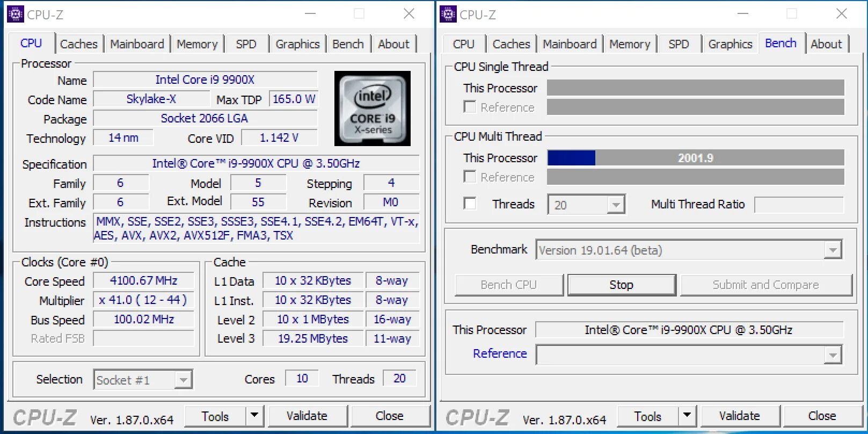This screenshot has width=868, height=434.
Task: Click Level 3 cache value '19.25 MBytes'
Action: 313,338
